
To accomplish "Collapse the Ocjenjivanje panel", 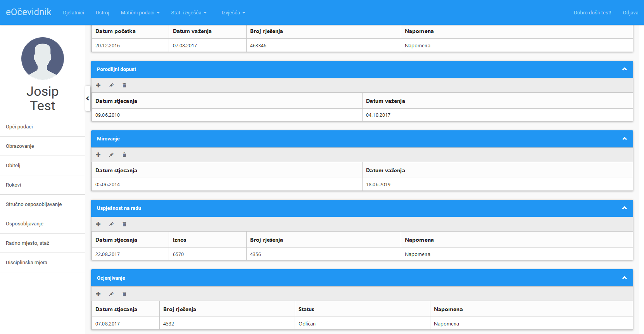I will pos(625,278).
